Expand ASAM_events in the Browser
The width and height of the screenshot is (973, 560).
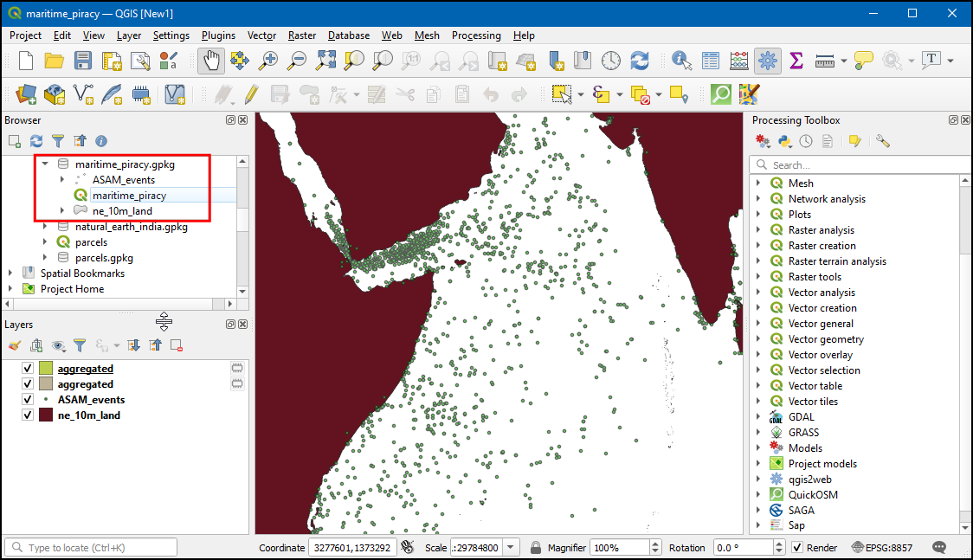pyautogui.click(x=62, y=180)
